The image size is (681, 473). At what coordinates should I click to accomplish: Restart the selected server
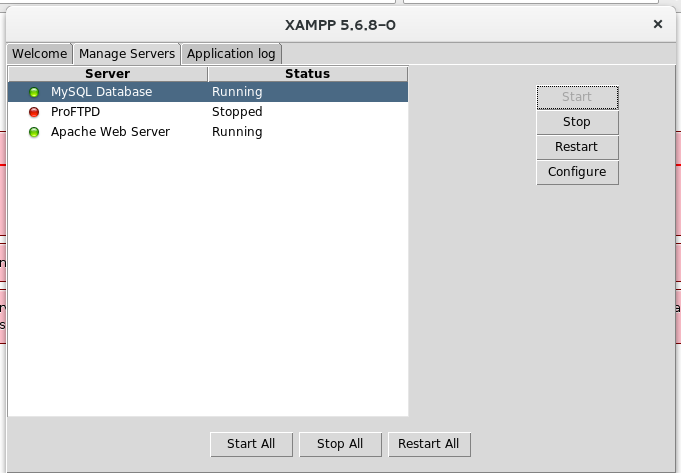point(577,147)
